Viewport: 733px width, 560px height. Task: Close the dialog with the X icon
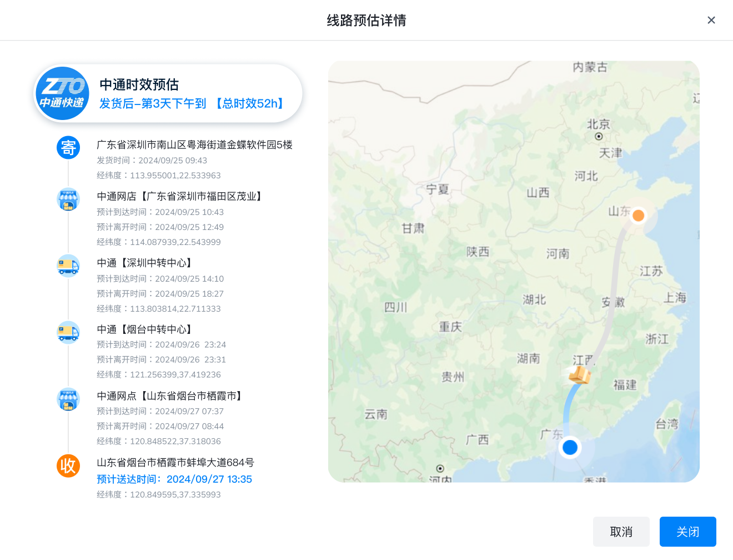click(x=711, y=20)
